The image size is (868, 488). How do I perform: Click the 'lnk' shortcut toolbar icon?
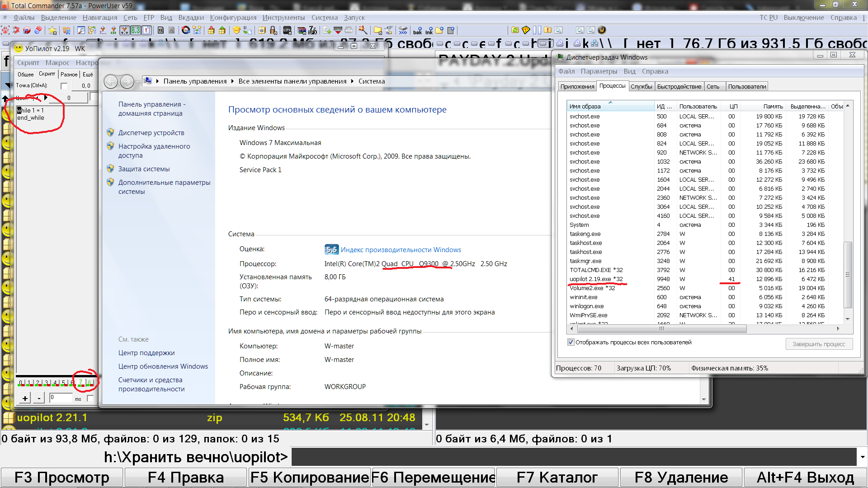click(429, 30)
